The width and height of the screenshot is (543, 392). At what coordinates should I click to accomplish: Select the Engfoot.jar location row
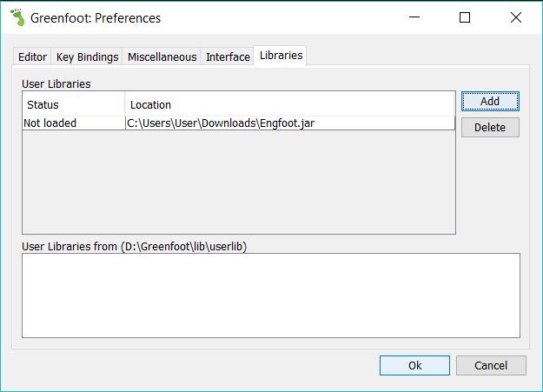coord(290,123)
